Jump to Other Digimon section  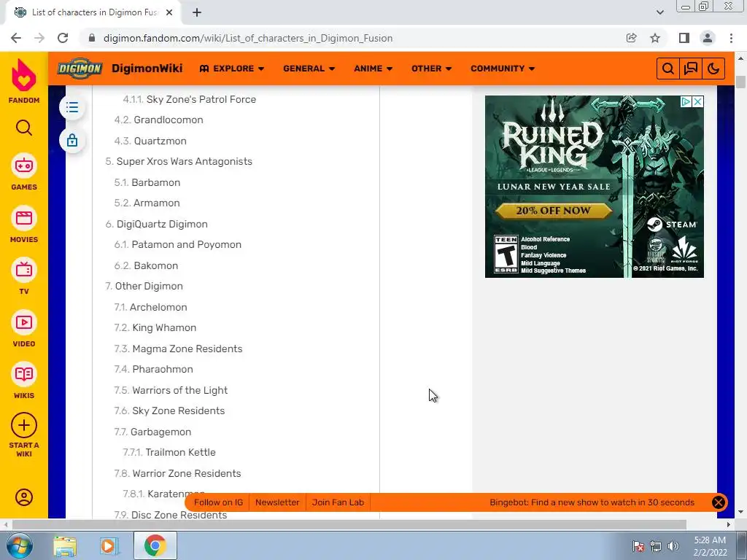click(149, 286)
